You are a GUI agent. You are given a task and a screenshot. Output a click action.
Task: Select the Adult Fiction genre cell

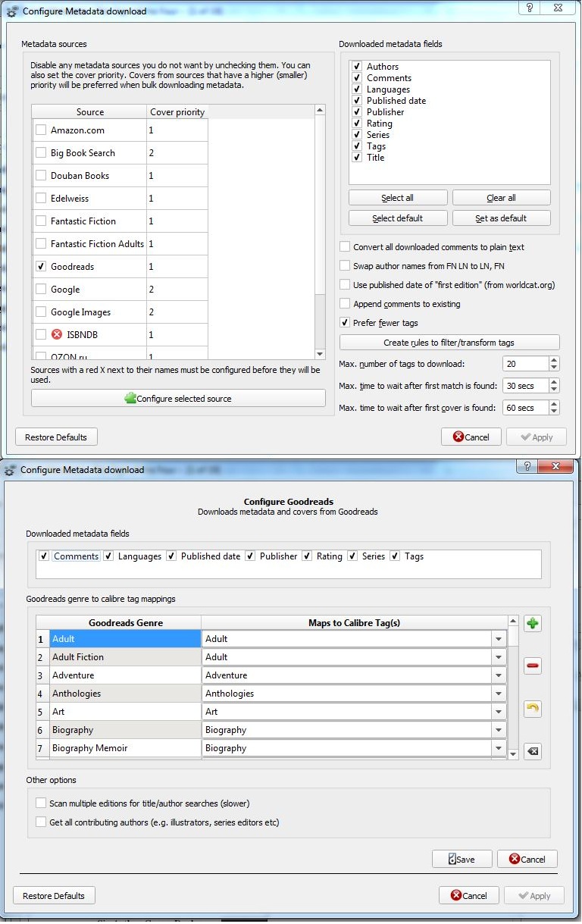coord(125,657)
